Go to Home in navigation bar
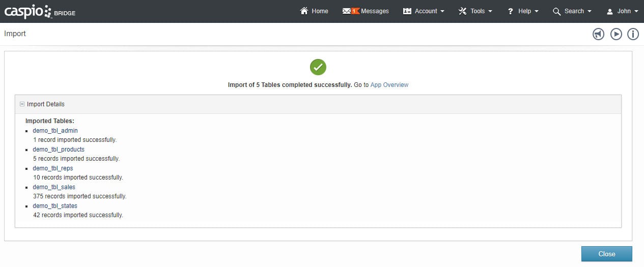This screenshot has width=644, height=267. (x=320, y=11)
